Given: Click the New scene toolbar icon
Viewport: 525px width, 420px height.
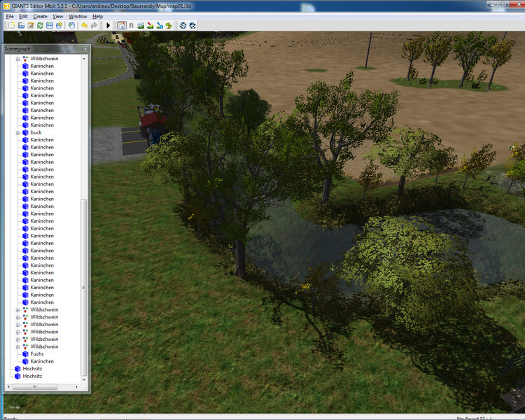Looking at the screenshot, I should pyautogui.click(x=12, y=25).
